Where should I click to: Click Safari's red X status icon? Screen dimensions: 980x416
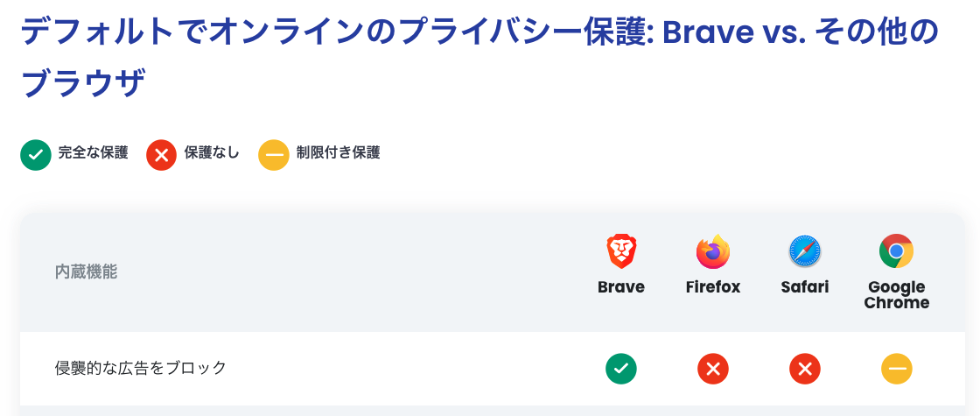tap(805, 369)
